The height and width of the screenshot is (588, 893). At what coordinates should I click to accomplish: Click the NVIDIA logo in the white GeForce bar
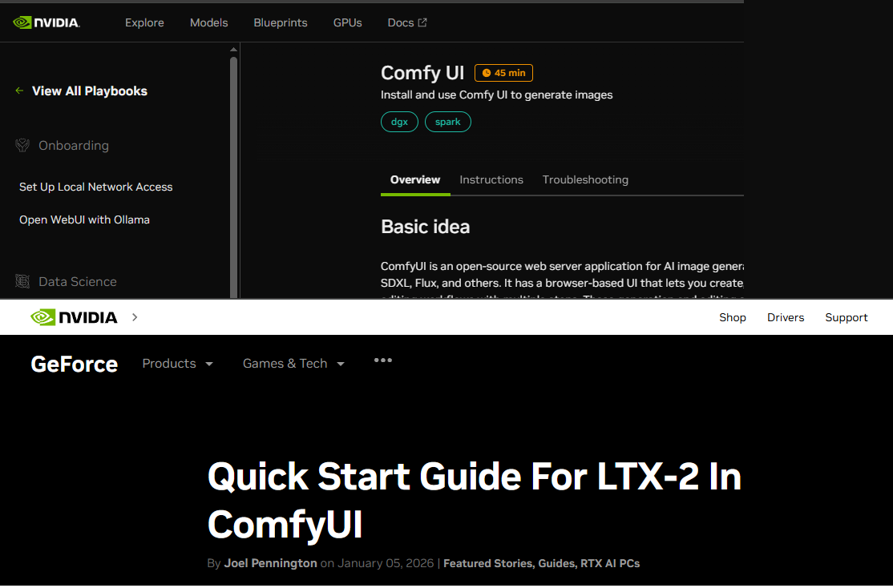[74, 317]
